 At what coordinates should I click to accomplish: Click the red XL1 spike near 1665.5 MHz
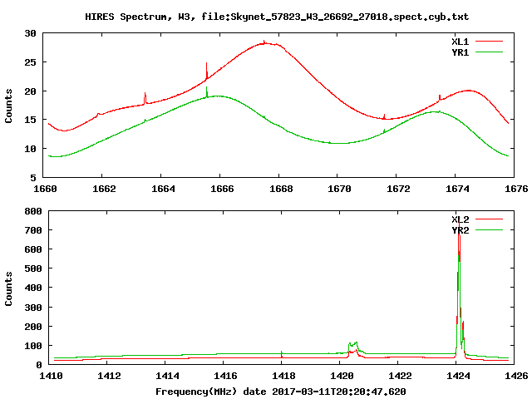(206, 71)
